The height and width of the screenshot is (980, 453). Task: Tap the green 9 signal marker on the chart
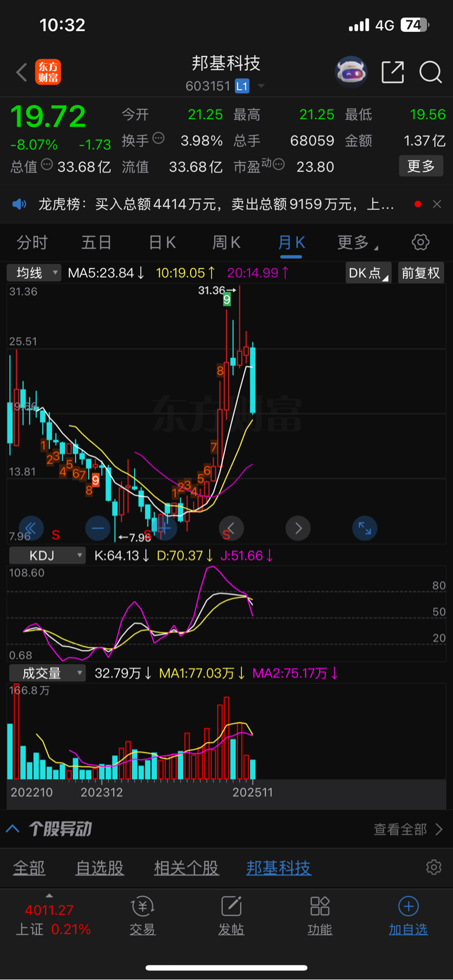pyautogui.click(x=226, y=300)
